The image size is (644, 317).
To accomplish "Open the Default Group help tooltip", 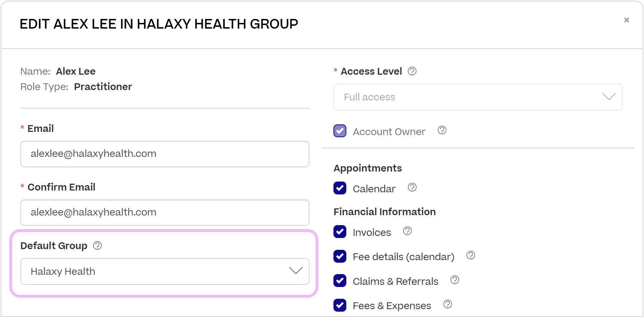I will [97, 246].
